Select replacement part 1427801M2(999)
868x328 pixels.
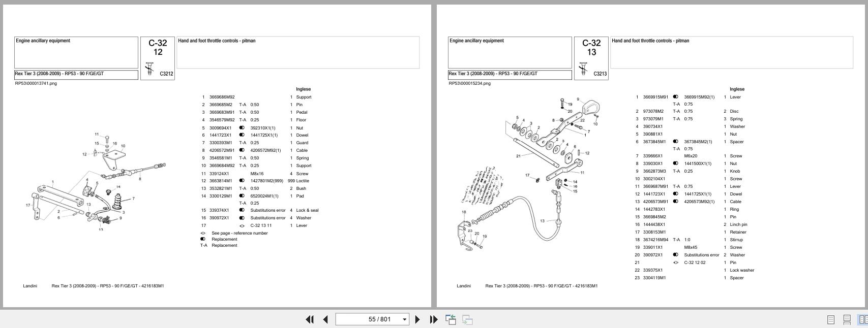click(267, 181)
